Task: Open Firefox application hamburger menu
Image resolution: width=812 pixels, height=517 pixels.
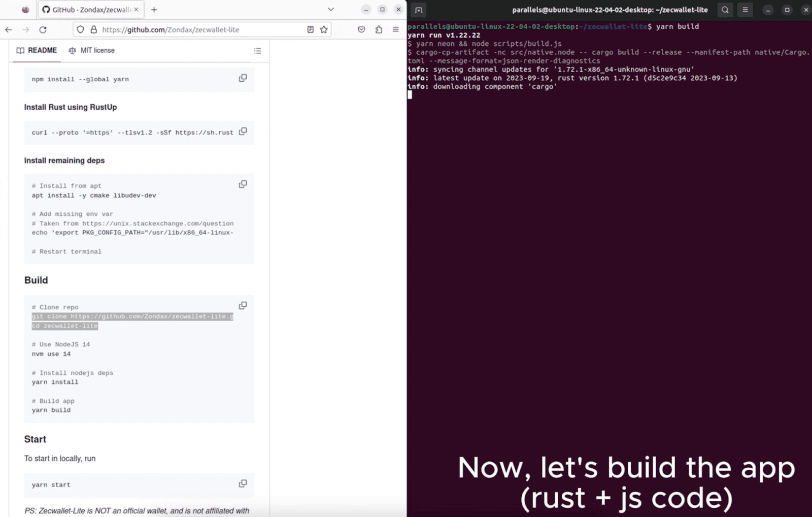Action: 396,29
